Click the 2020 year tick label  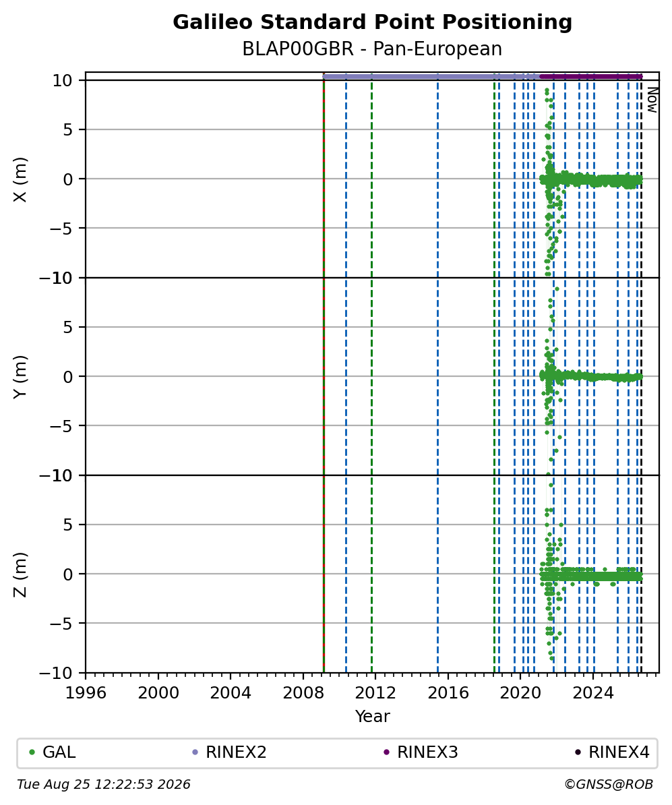[520, 693]
